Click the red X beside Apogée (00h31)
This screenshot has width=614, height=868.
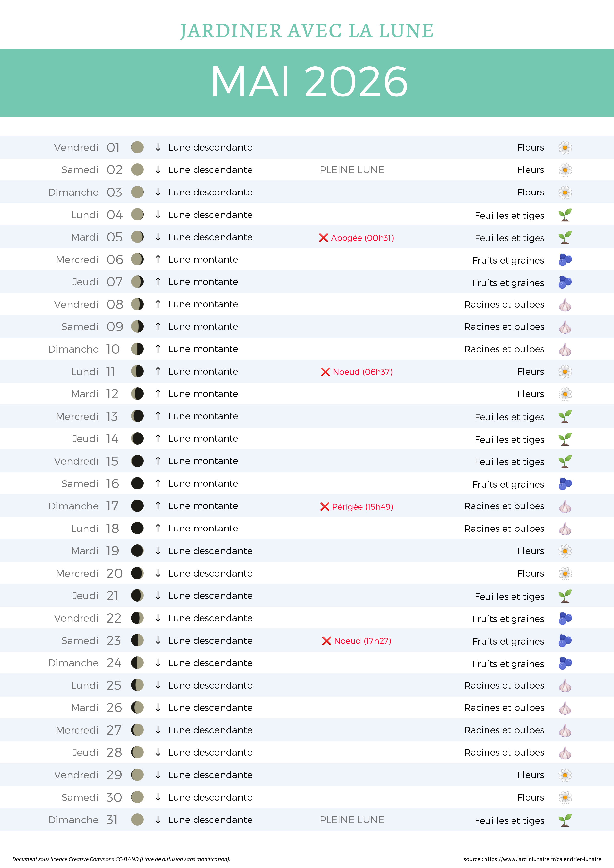(323, 238)
